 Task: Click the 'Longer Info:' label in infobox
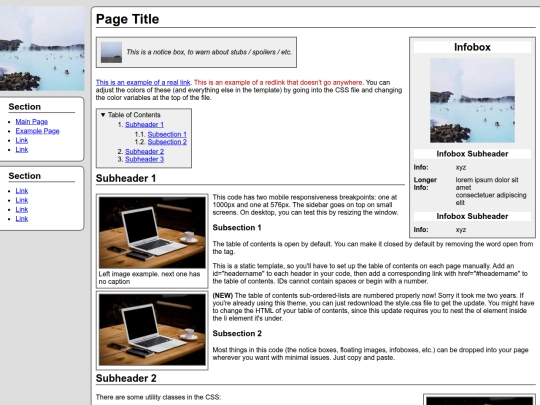pyautogui.click(x=425, y=184)
